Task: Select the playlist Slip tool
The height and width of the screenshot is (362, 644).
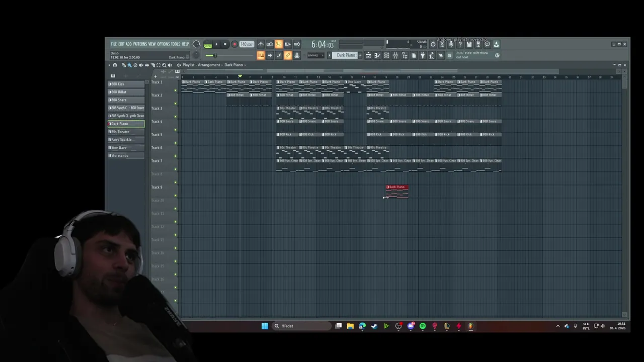Action: coord(147,65)
